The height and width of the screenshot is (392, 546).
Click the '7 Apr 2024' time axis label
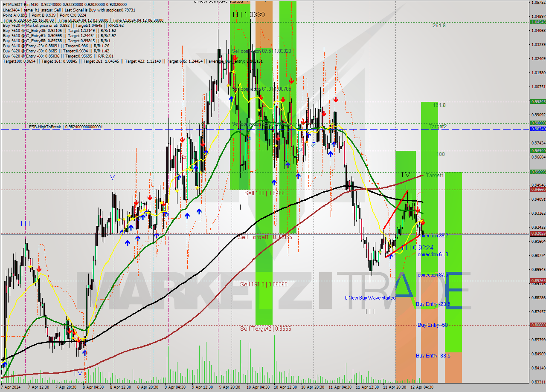click(x=11, y=387)
